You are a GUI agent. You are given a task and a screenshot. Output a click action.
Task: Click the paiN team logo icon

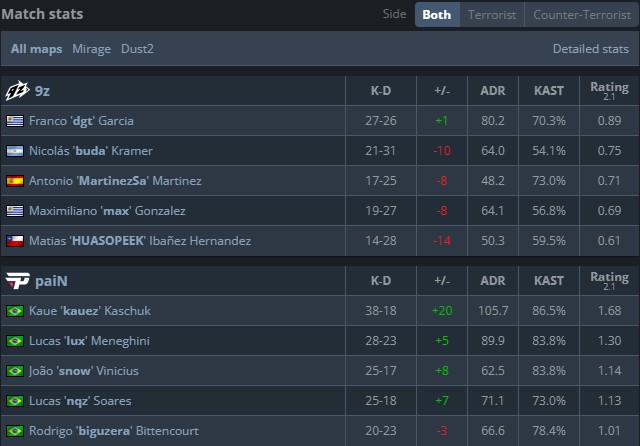17,281
